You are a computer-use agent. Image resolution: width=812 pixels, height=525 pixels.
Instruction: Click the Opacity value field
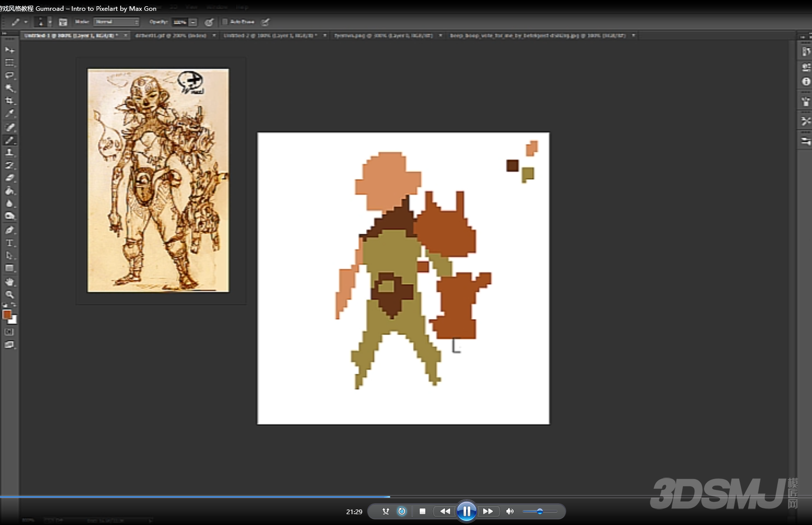pyautogui.click(x=180, y=22)
